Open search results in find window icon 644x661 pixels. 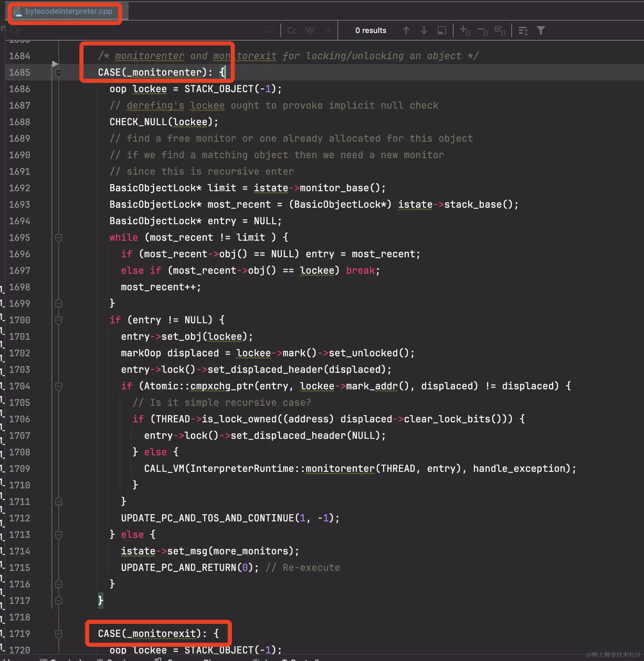click(x=442, y=31)
